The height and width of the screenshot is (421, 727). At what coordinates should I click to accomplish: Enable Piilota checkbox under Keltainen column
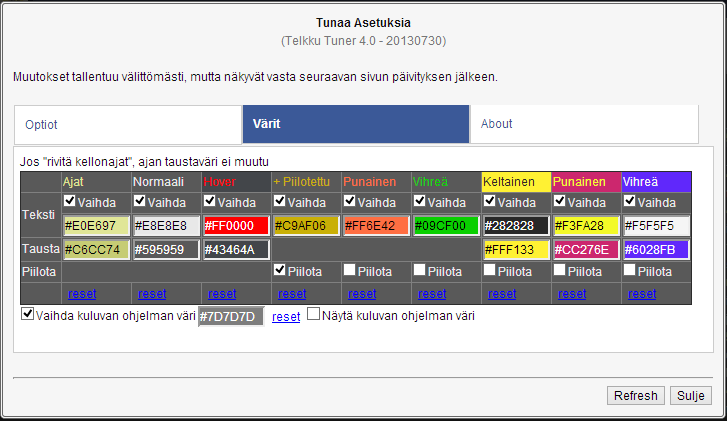490,271
